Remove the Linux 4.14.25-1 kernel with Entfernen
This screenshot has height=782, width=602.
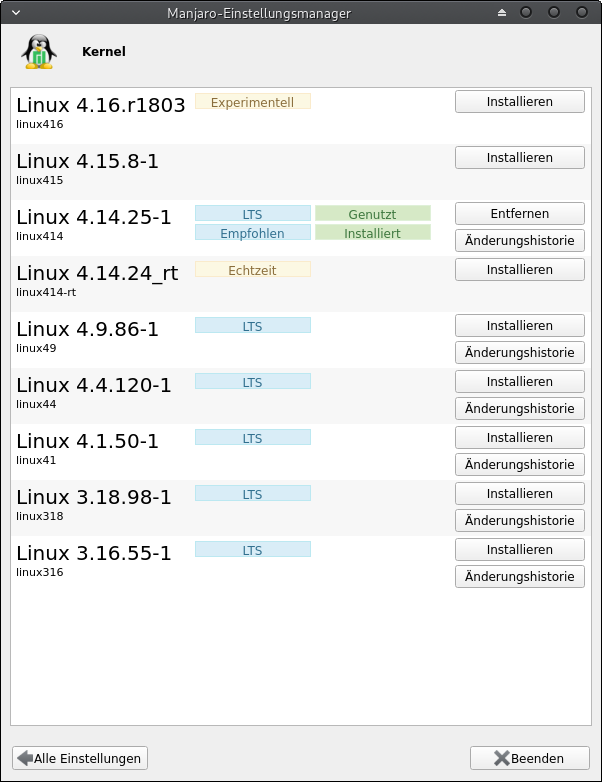[519, 214]
